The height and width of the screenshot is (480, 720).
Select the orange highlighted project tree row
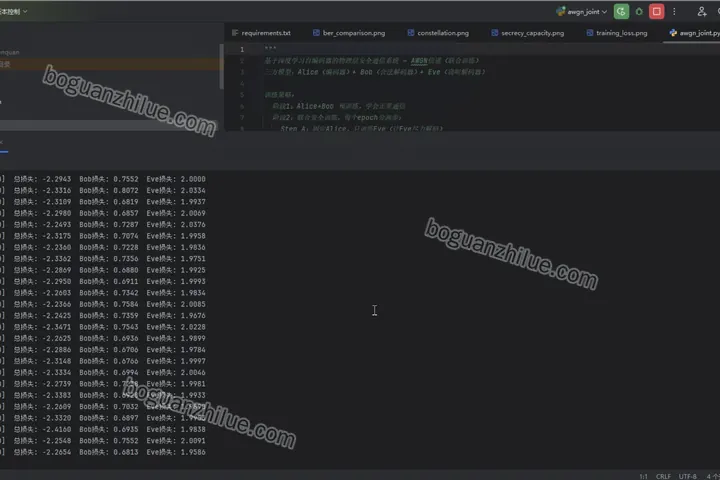coord(109,64)
